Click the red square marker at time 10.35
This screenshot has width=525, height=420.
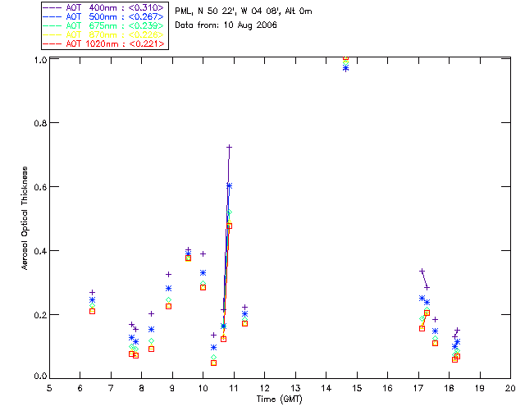coord(213,363)
